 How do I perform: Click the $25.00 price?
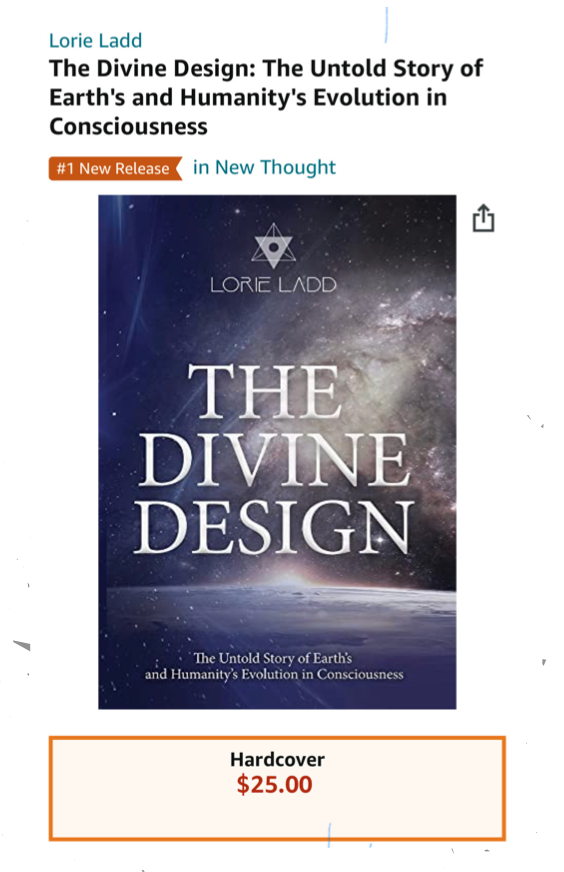tap(274, 785)
